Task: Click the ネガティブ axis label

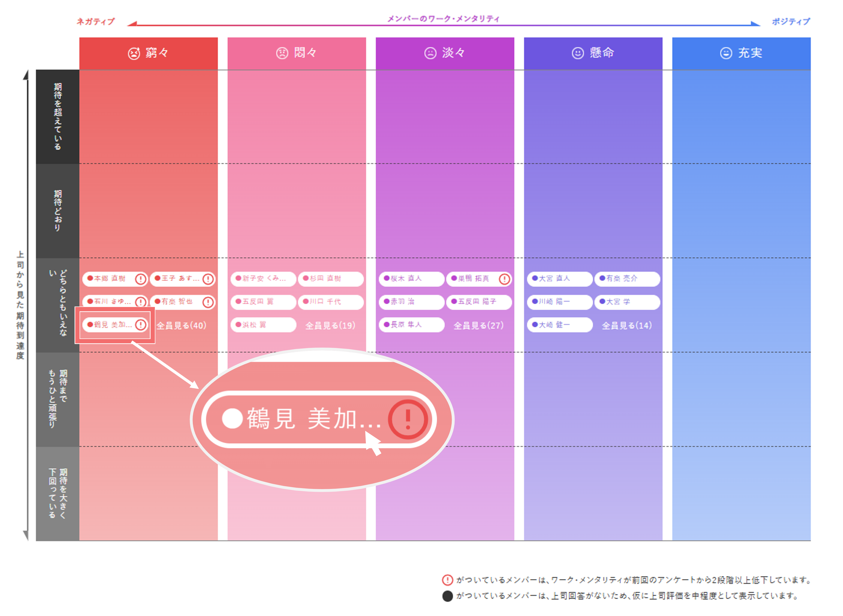Action: click(x=95, y=22)
